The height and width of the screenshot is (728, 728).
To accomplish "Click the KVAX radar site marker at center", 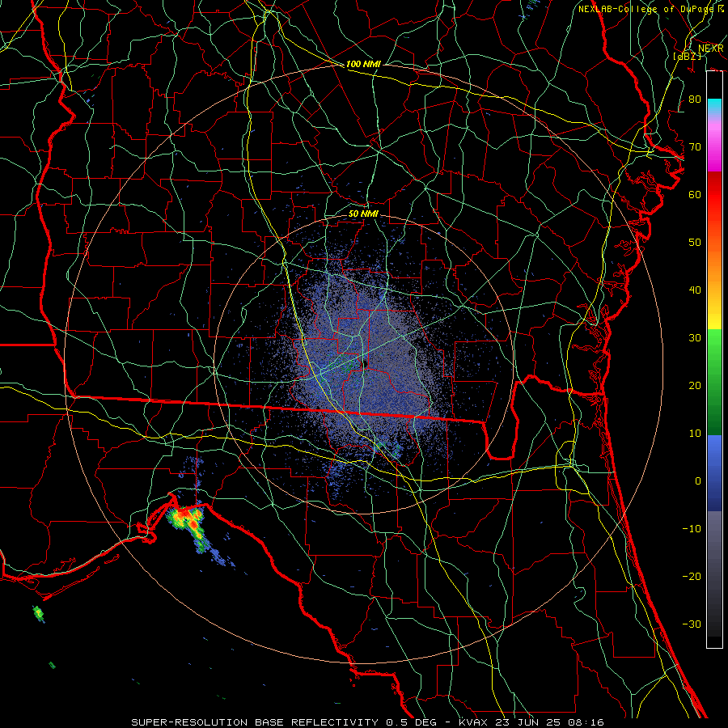I will [x=365, y=364].
